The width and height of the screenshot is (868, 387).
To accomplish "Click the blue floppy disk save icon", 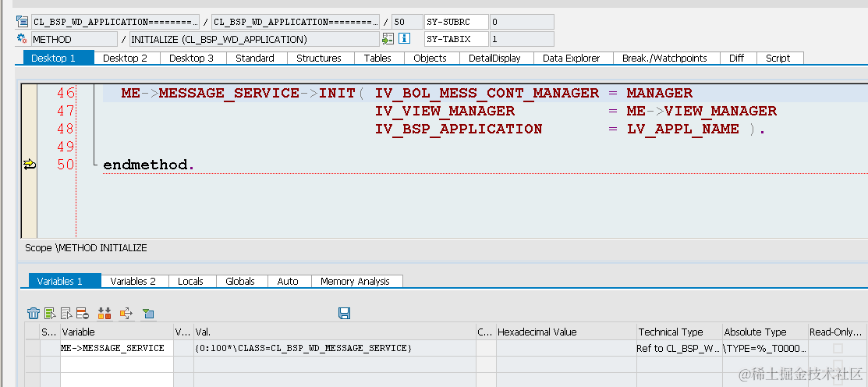I will coord(345,314).
